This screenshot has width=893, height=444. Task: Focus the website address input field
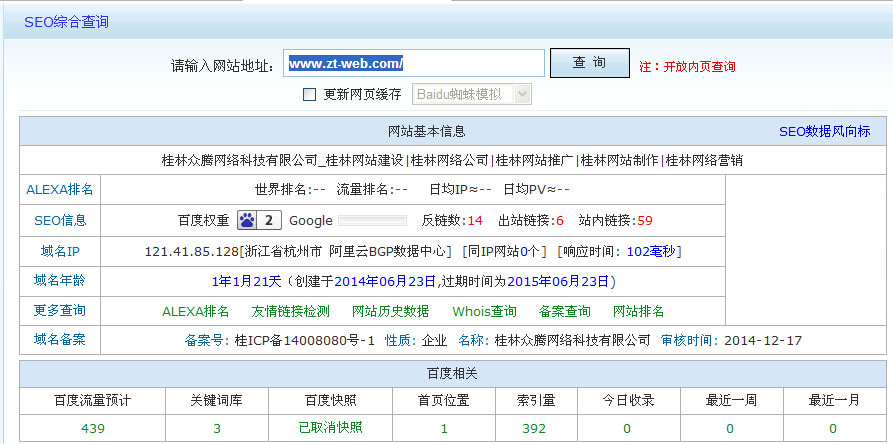click(x=414, y=63)
